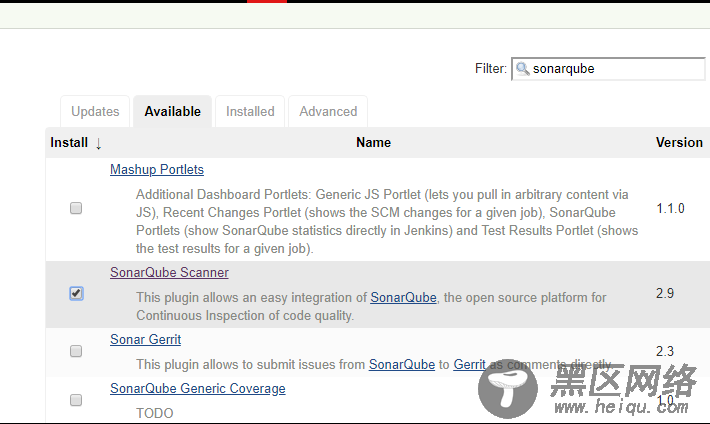Open the Sonar Gerrit plugin link

point(145,339)
